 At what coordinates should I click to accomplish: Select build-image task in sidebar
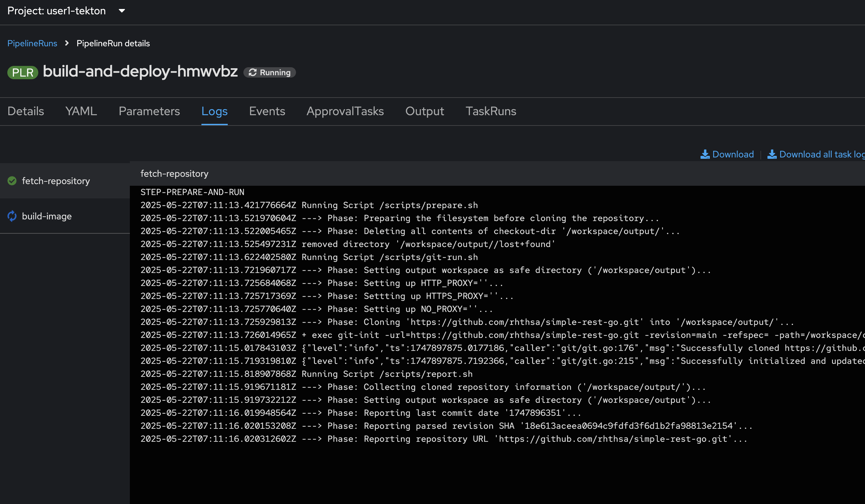pos(65,216)
